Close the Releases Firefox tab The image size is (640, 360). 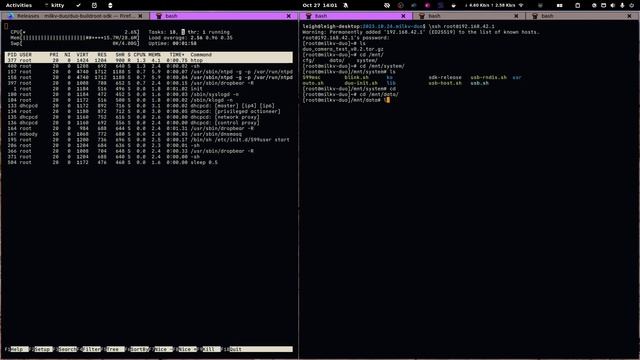click(140, 16)
